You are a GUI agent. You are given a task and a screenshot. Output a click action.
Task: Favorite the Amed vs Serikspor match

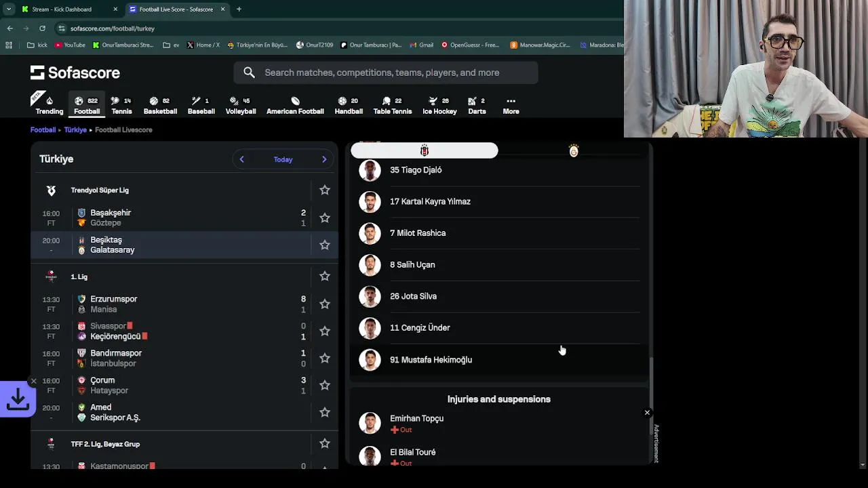pos(325,412)
